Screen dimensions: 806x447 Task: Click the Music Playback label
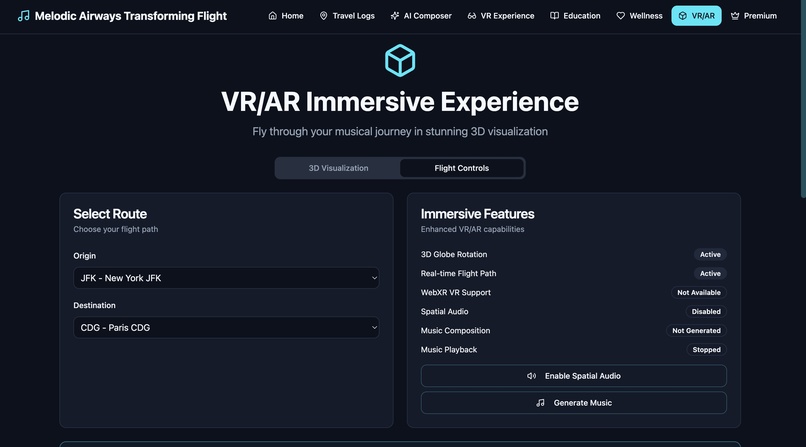[449, 349]
